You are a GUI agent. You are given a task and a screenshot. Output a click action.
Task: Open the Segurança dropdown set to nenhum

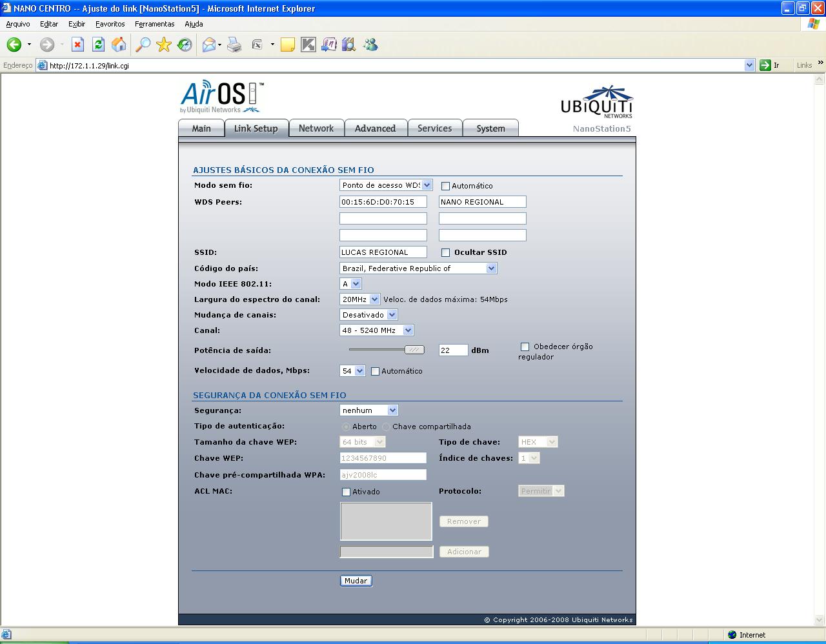[x=368, y=410]
